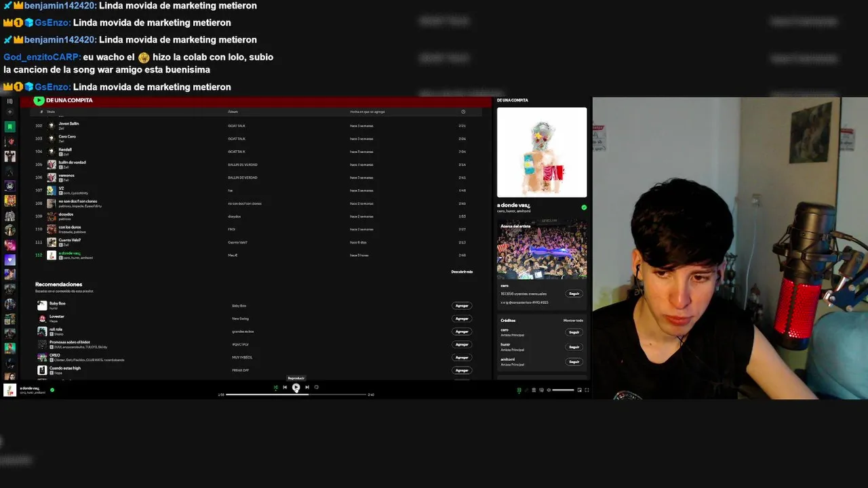Click the saved check beside the right-panel song title

(584, 207)
